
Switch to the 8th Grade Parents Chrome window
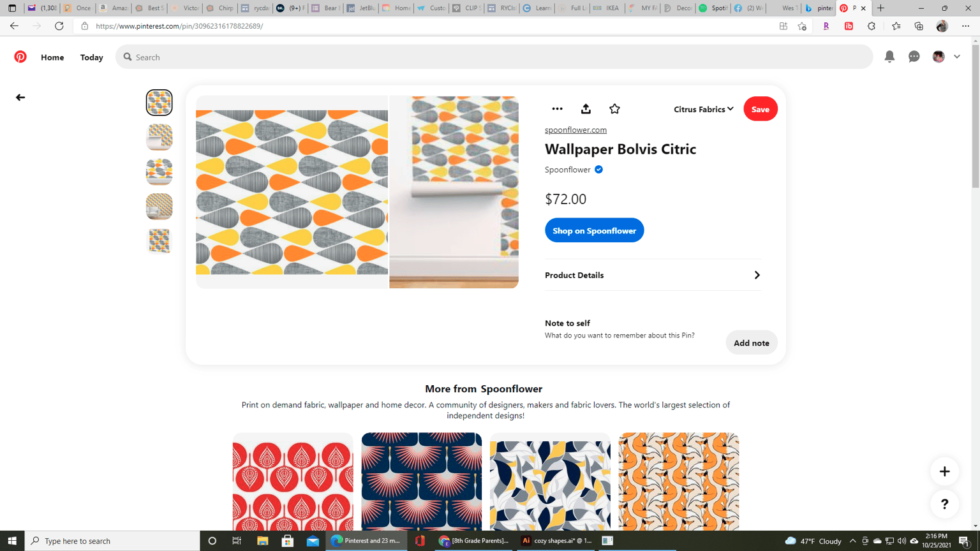click(x=475, y=541)
